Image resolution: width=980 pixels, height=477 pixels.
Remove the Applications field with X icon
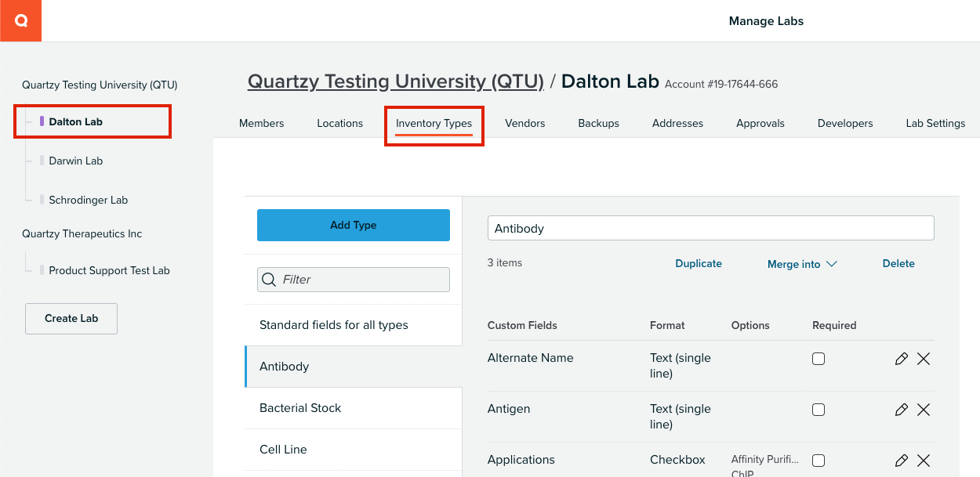pyautogui.click(x=924, y=461)
